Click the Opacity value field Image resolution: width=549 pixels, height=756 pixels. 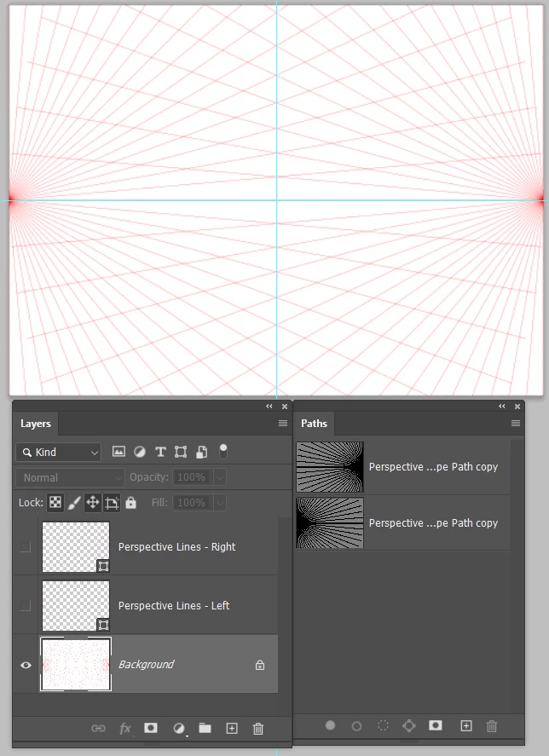(x=193, y=477)
